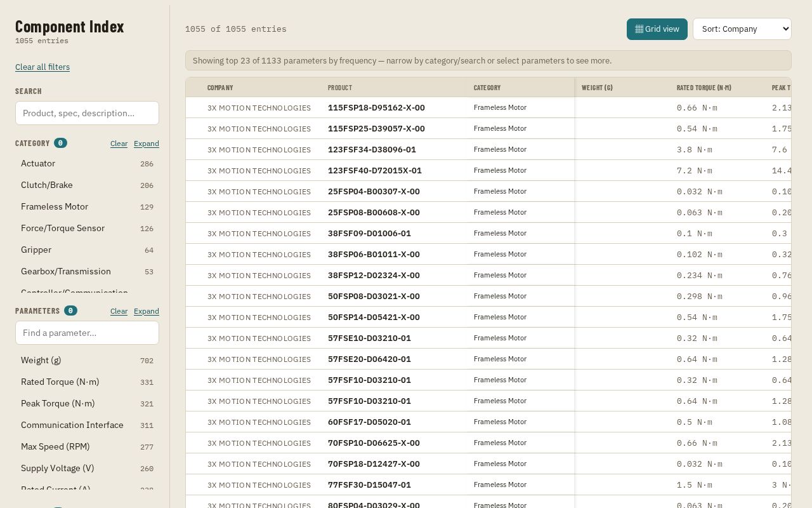
Task: Sort by the Weight (g) column header
Action: pos(597,88)
